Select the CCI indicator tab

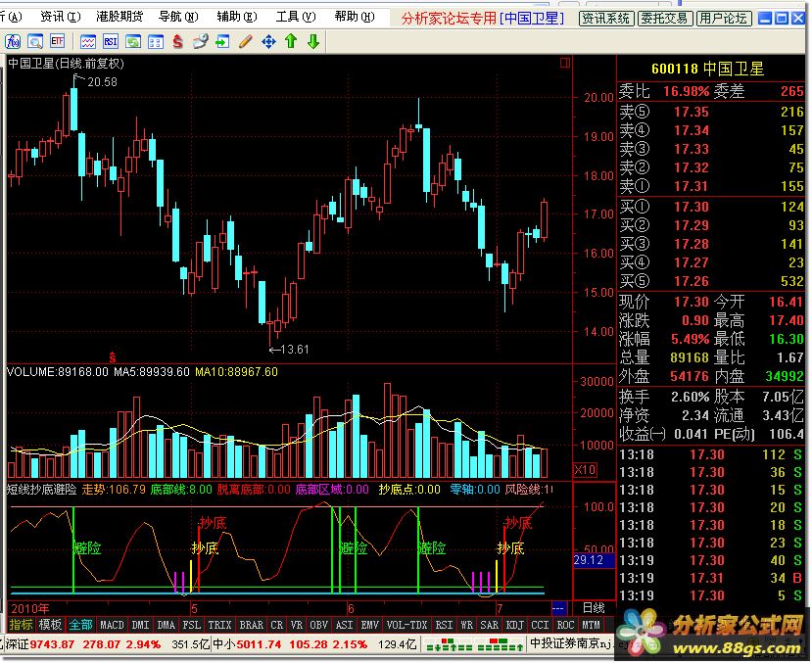540,625
